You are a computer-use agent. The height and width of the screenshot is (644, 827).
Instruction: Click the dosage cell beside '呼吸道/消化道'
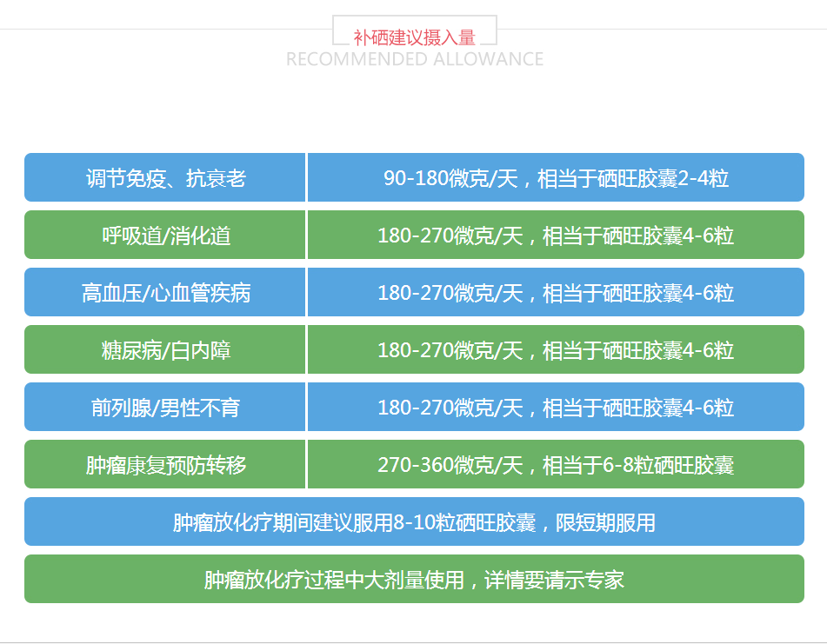(556, 235)
